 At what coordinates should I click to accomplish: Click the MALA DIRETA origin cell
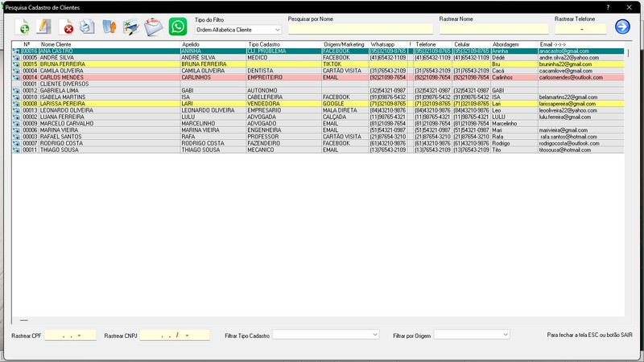point(340,110)
